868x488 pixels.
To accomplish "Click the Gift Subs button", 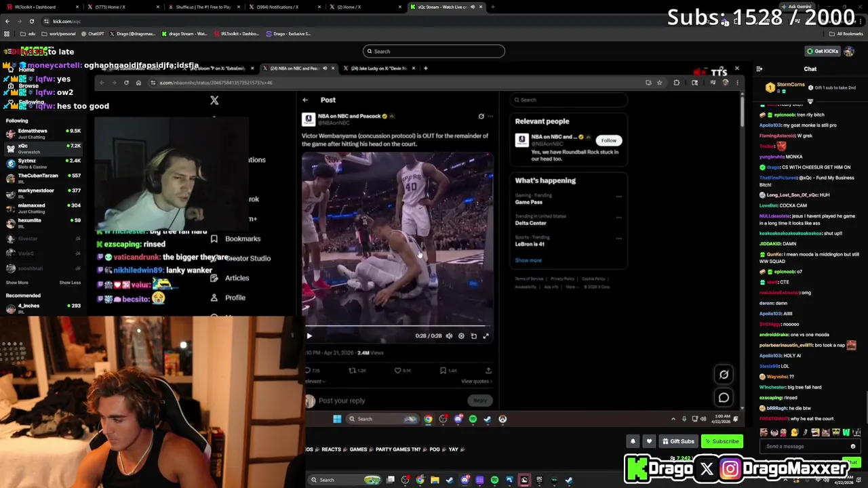I will [x=678, y=441].
